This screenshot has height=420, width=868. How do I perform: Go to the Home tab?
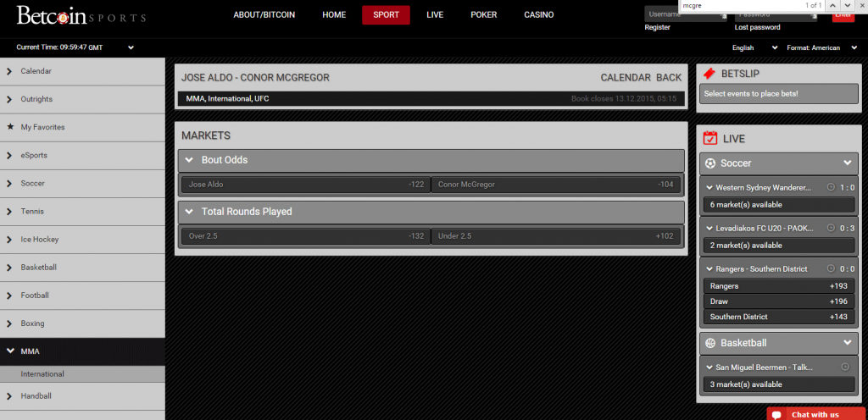coord(334,15)
